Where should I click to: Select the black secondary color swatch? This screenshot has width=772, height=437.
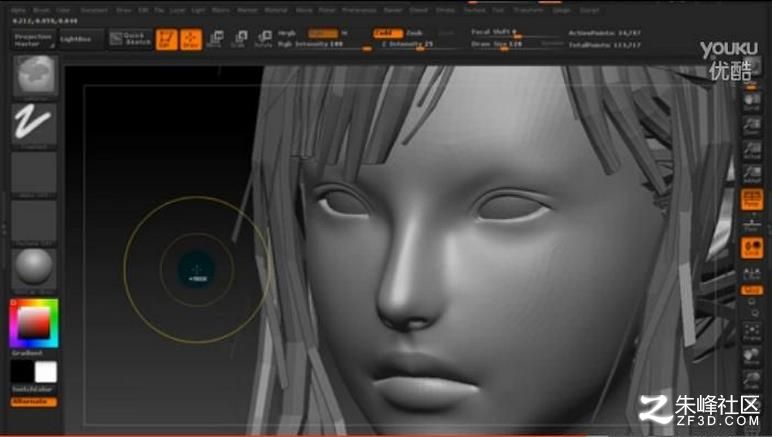point(22,372)
